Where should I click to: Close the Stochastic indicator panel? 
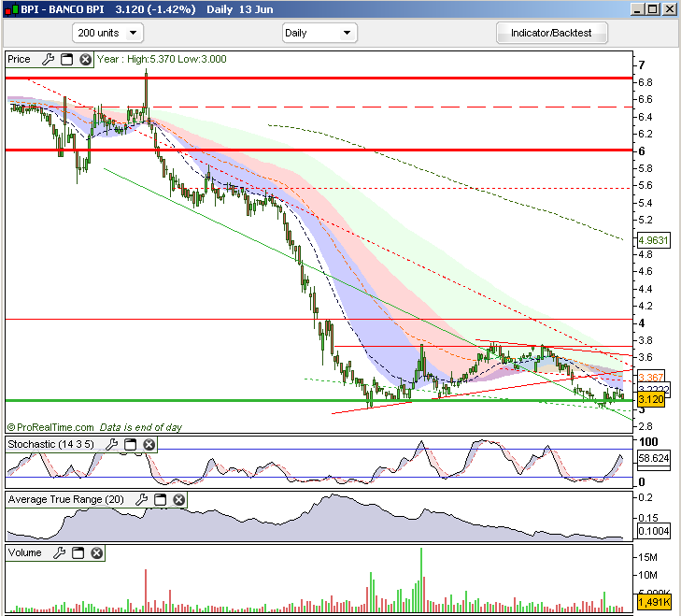tap(149, 444)
